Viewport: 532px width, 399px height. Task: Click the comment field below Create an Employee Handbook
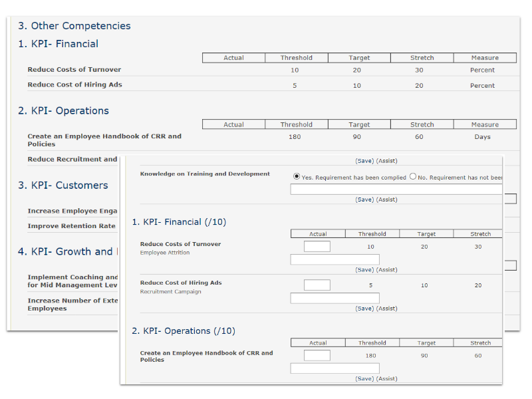click(x=335, y=368)
